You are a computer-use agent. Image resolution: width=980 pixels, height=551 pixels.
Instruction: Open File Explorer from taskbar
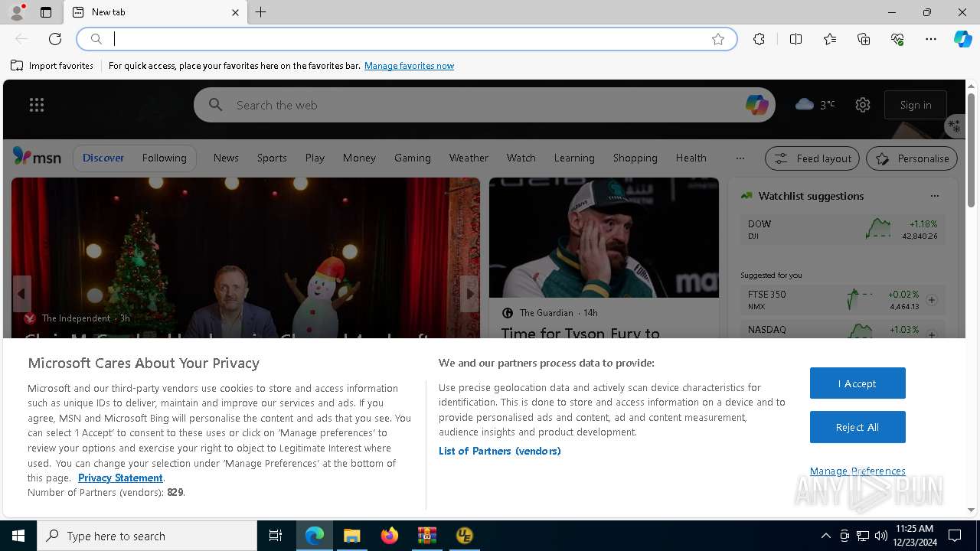(351, 536)
